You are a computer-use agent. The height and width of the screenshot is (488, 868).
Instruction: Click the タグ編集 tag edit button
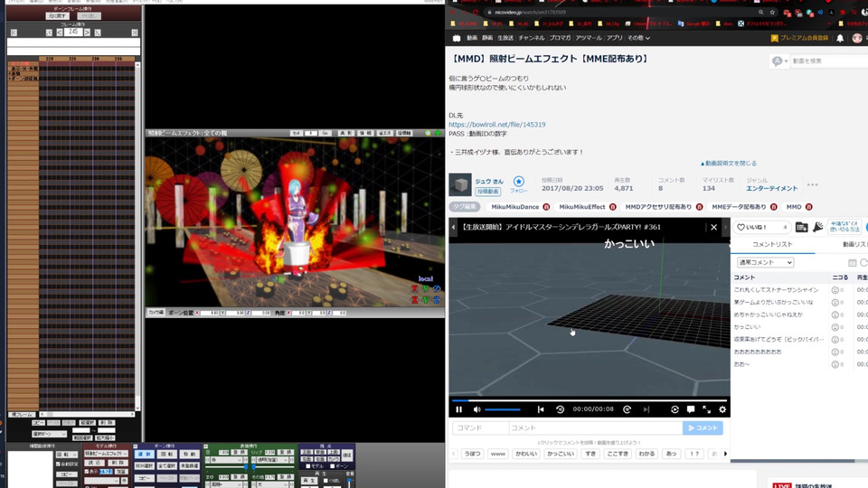464,207
